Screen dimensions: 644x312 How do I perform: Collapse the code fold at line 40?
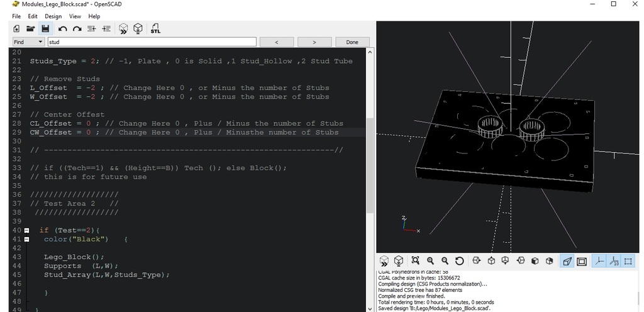point(26,230)
